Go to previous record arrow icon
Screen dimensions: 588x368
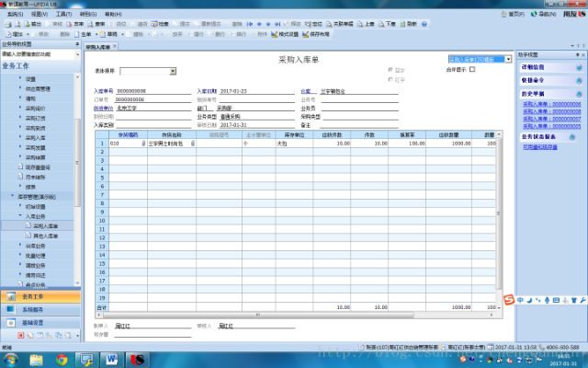coord(259,24)
